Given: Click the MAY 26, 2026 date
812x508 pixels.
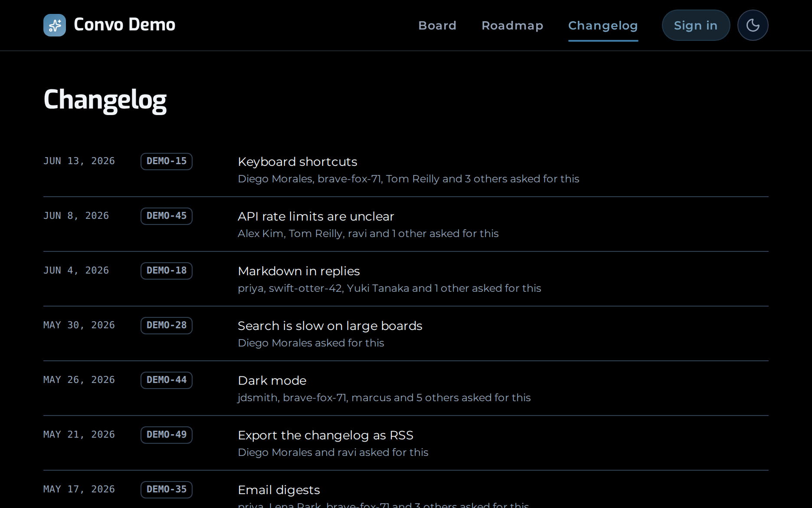Looking at the screenshot, I should (x=79, y=380).
